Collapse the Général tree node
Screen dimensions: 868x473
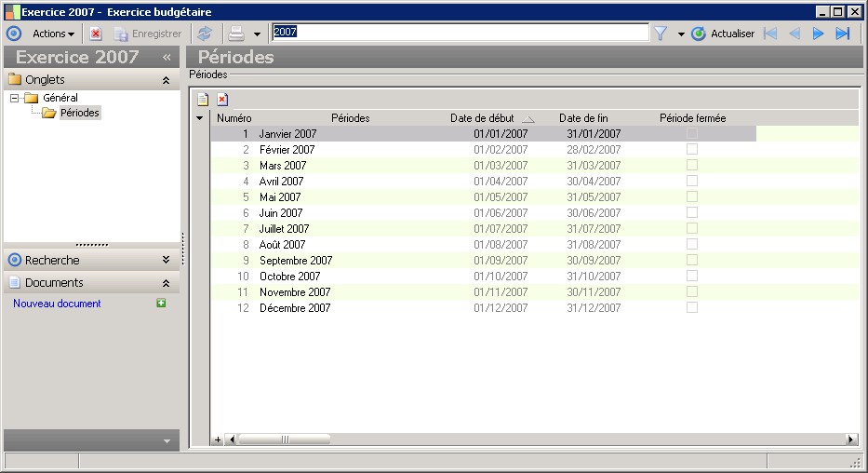coord(14,98)
